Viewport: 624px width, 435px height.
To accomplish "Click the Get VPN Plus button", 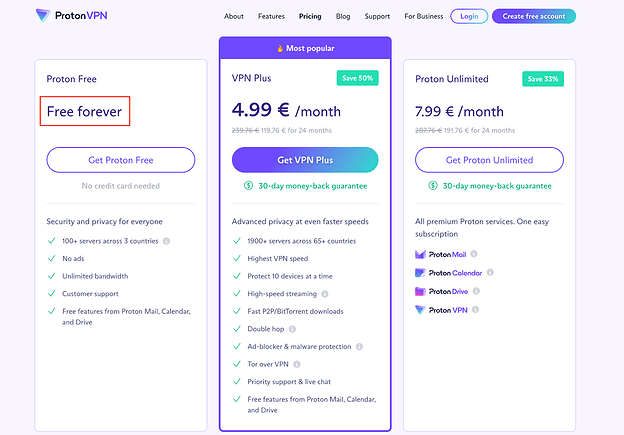I will coord(305,160).
